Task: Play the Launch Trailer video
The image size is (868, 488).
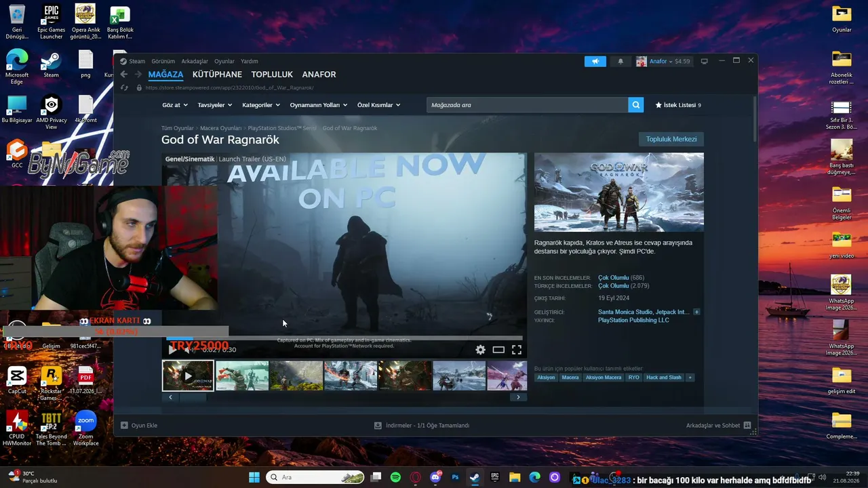Action: (172, 350)
